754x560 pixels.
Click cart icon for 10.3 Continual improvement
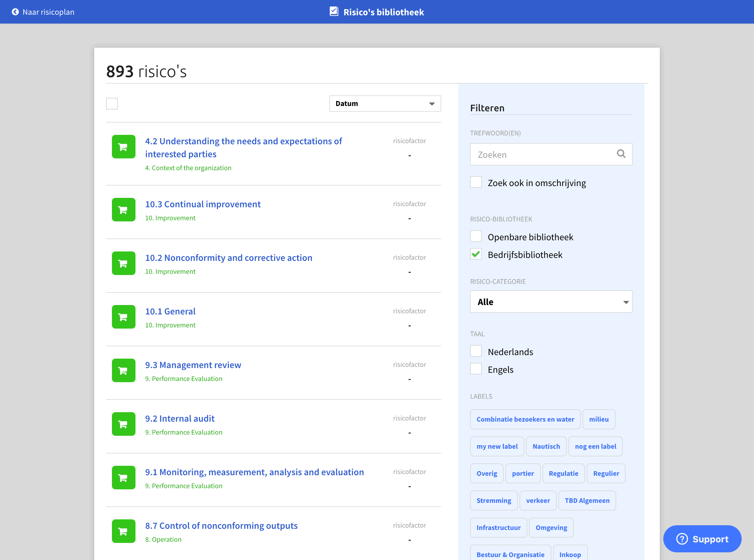tap(123, 210)
